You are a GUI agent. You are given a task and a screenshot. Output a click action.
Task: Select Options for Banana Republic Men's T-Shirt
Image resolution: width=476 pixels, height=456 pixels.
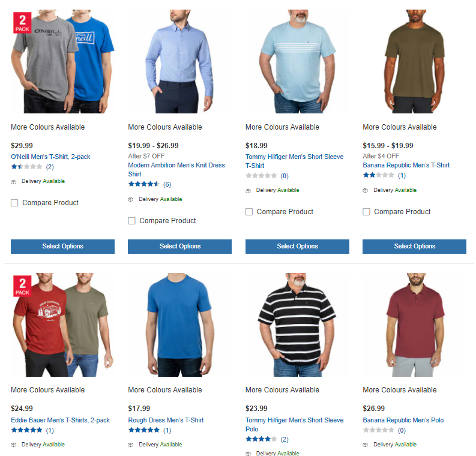click(x=414, y=247)
